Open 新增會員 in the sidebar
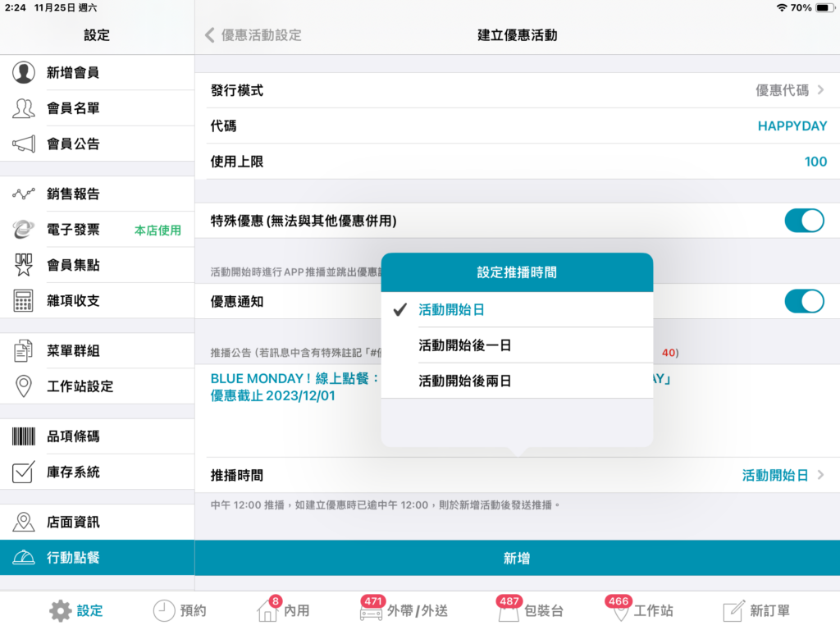This screenshot has height=630, width=840. coord(97,72)
